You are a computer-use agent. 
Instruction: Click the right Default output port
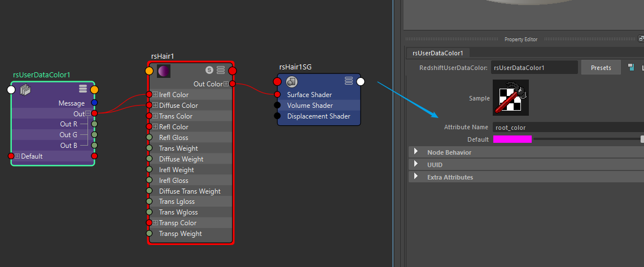[x=94, y=156]
